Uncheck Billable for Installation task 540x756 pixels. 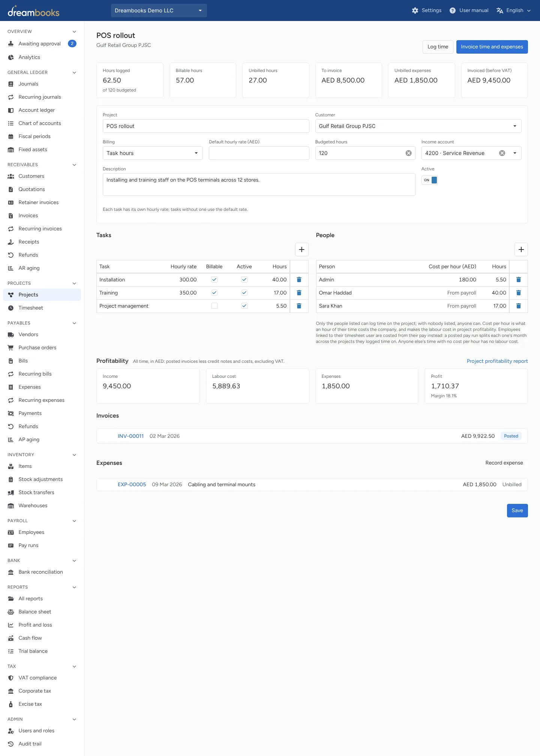[x=214, y=280]
